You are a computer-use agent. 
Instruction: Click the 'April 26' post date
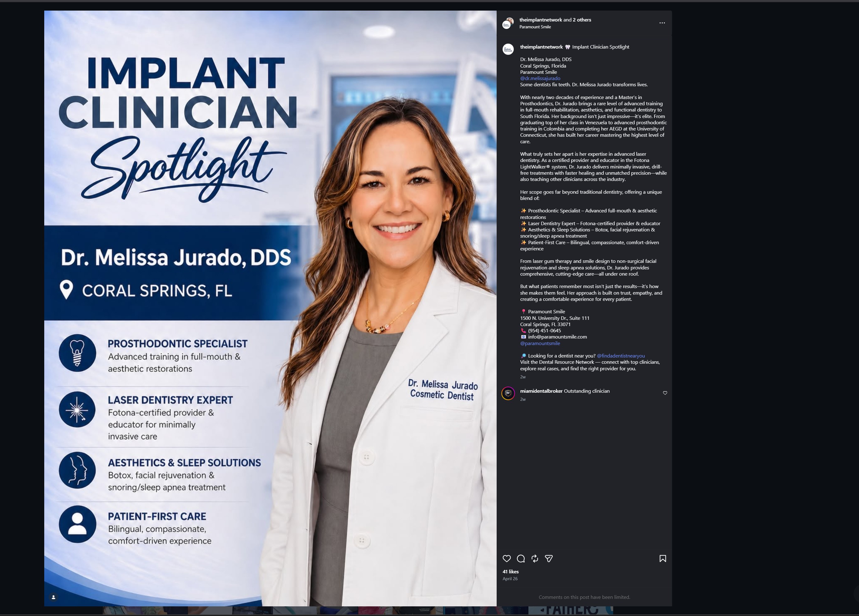pyautogui.click(x=510, y=579)
